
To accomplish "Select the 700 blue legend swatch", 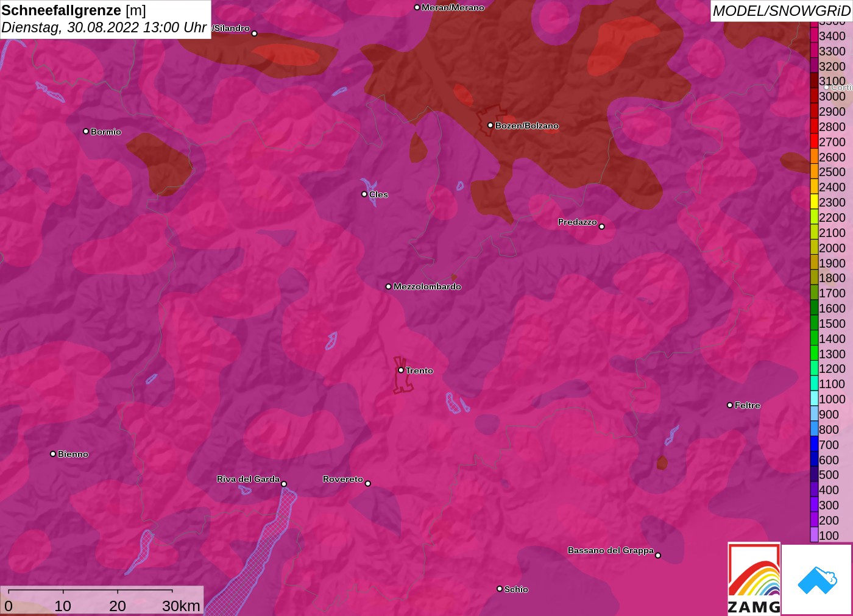I will click(x=814, y=445).
